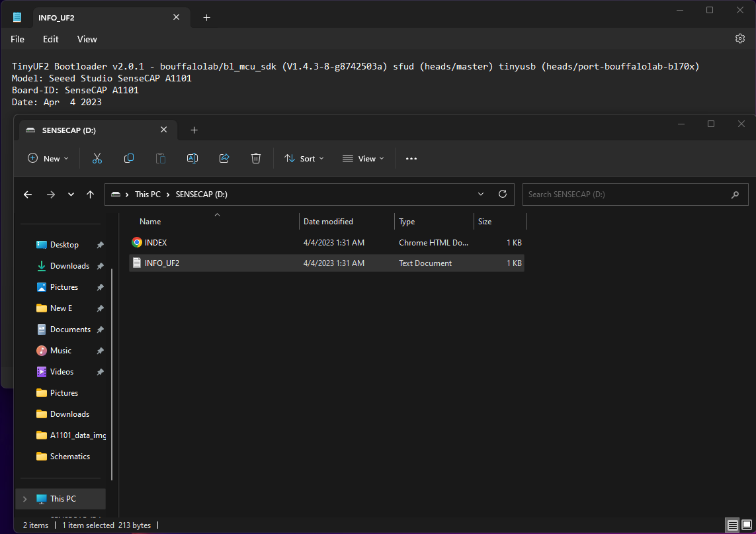Click the Rename icon in toolbar
The image size is (756, 534).
click(x=192, y=158)
